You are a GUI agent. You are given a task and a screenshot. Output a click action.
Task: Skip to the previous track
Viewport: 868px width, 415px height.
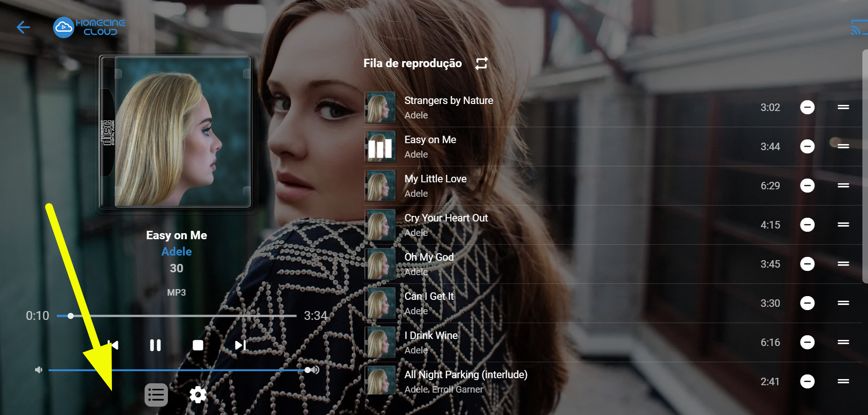click(113, 345)
